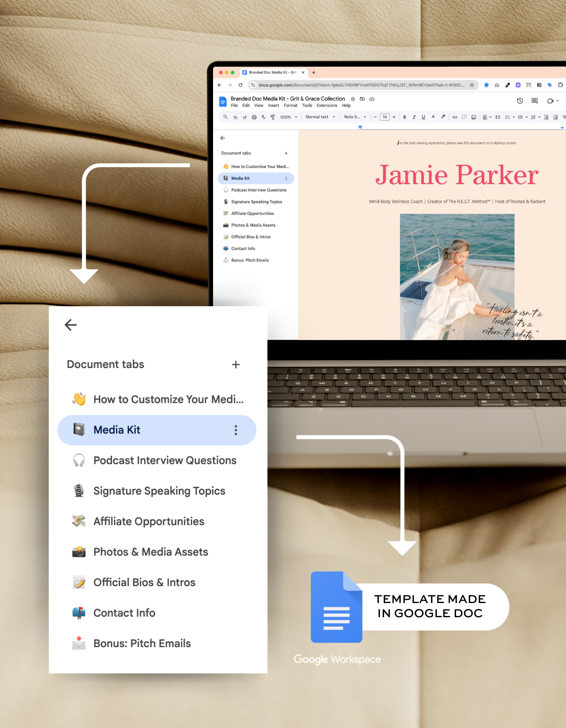Open a new browser tab with plus
Image resolution: width=566 pixels, height=728 pixels.
click(314, 72)
